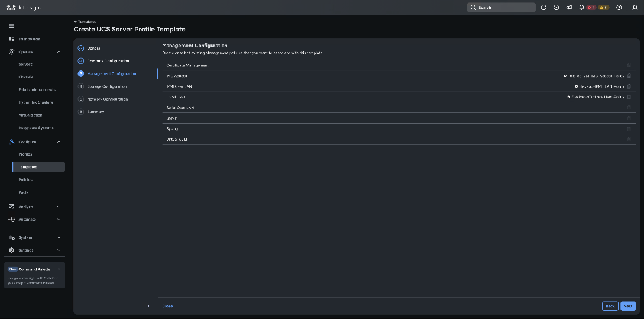Click the SNMP row label
The width and height of the screenshot is (644, 319).
point(171,118)
